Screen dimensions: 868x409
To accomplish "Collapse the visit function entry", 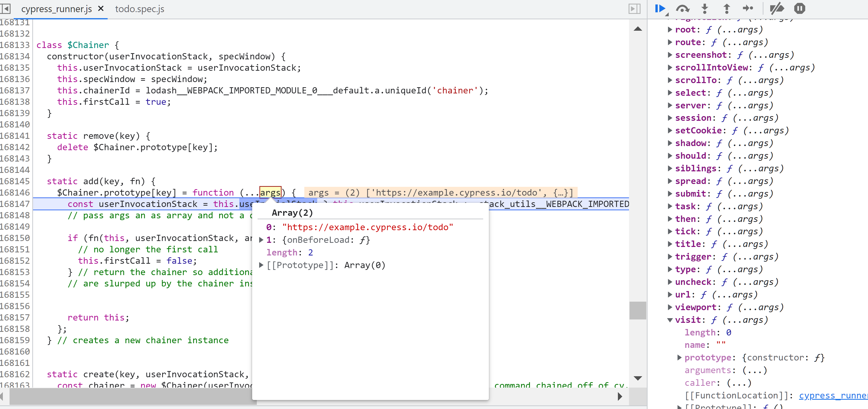I will pyautogui.click(x=670, y=320).
